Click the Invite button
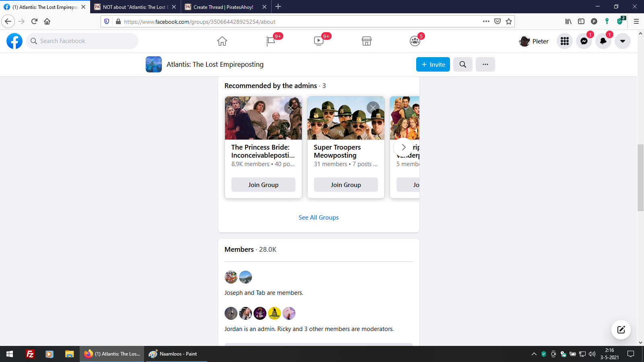The height and width of the screenshot is (362, 644). [x=433, y=64]
